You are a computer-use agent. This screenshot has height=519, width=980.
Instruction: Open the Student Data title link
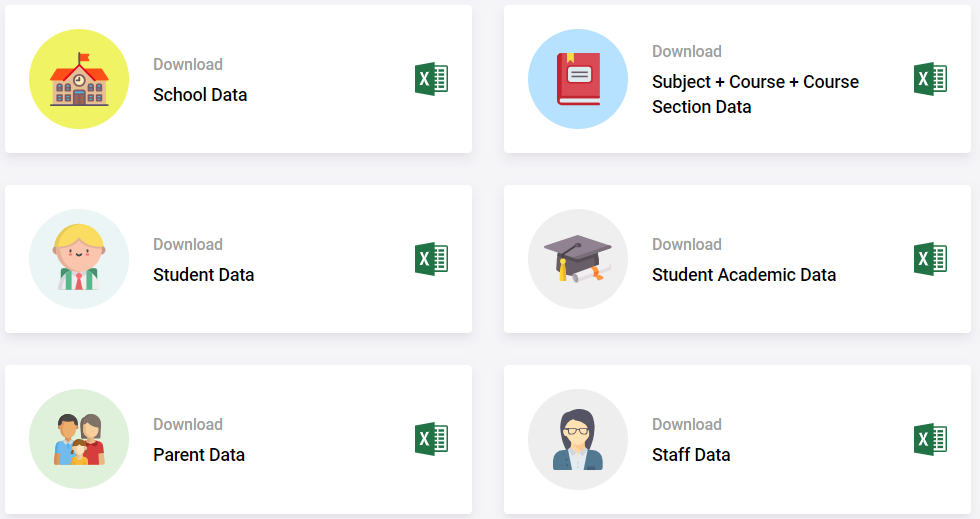pos(204,275)
